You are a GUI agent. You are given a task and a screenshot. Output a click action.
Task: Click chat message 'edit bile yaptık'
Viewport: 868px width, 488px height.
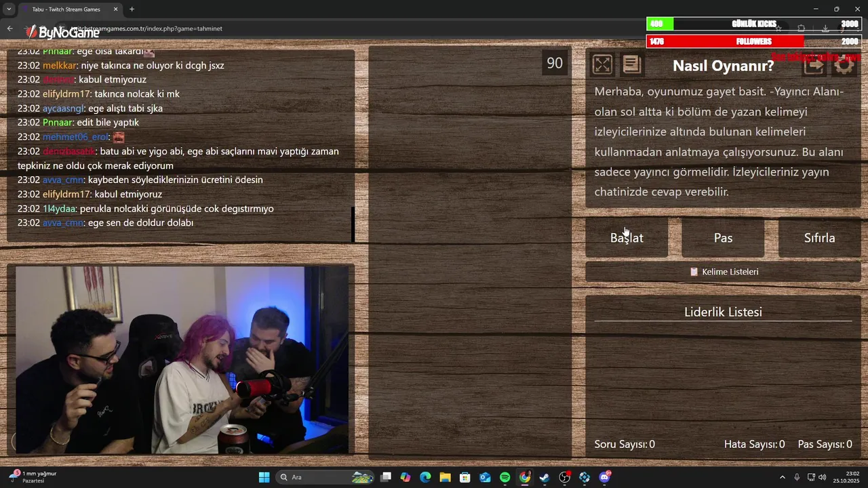point(108,123)
